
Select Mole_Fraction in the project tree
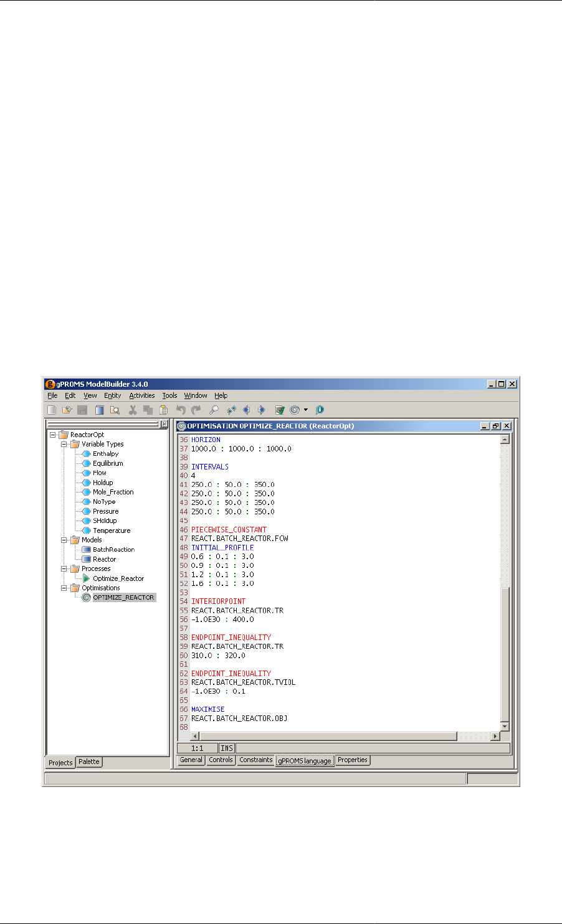tap(113, 492)
